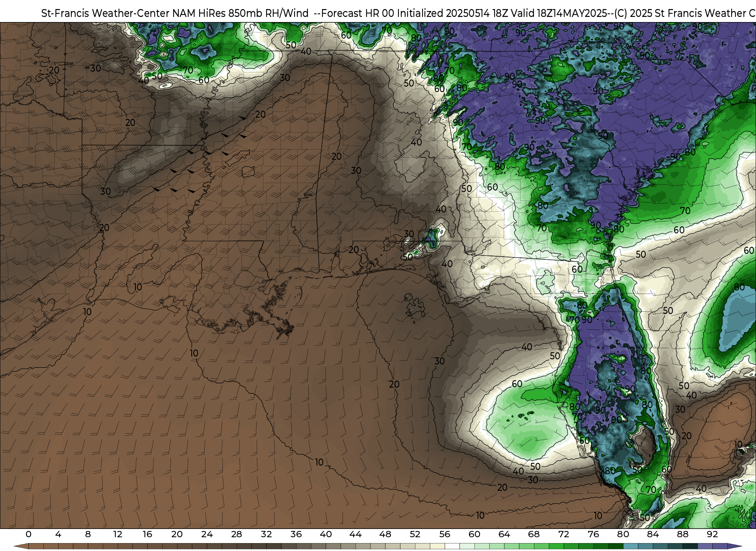Click the '88' tick label on the color scale

coord(683,534)
